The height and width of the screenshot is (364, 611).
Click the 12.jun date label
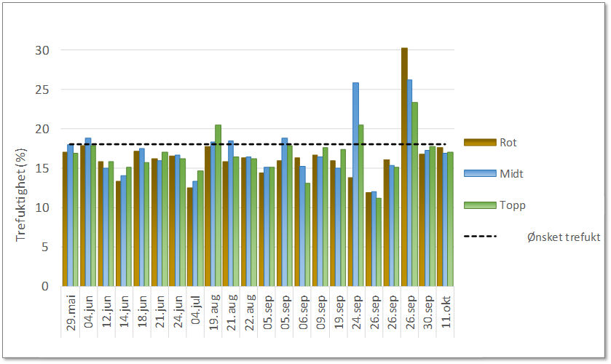click(106, 311)
